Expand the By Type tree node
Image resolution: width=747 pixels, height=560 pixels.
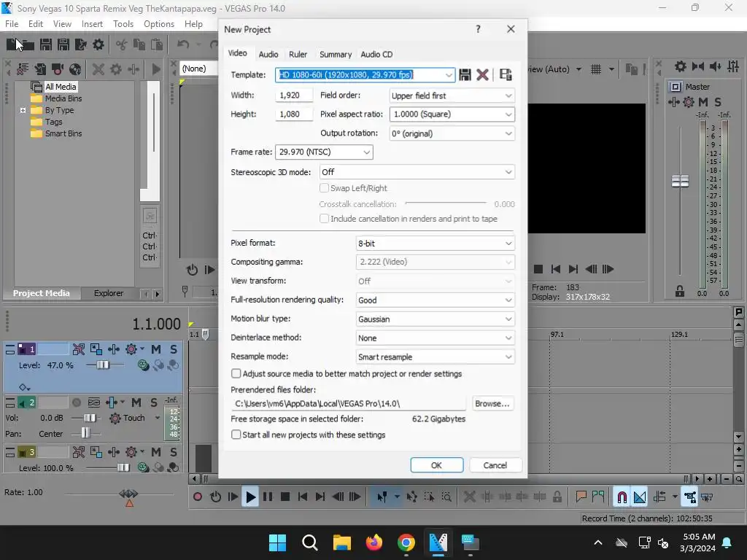[23, 110]
